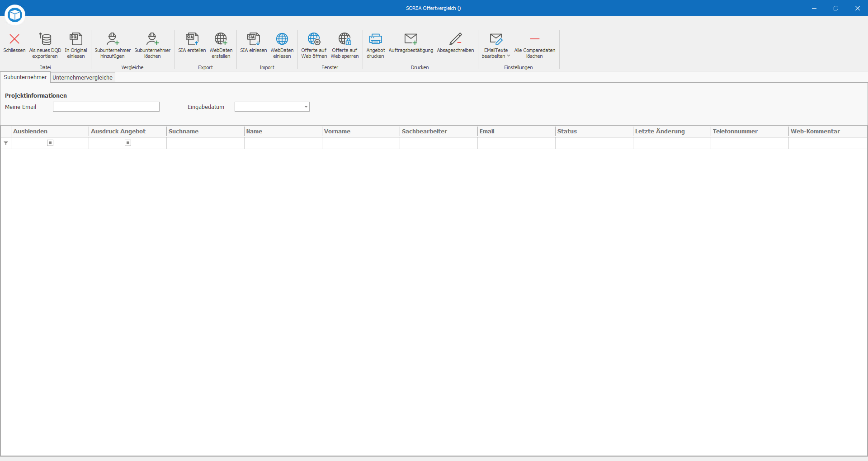Click Subunternehmer löschen icon
868x461 pixels.
[x=152, y=39]
